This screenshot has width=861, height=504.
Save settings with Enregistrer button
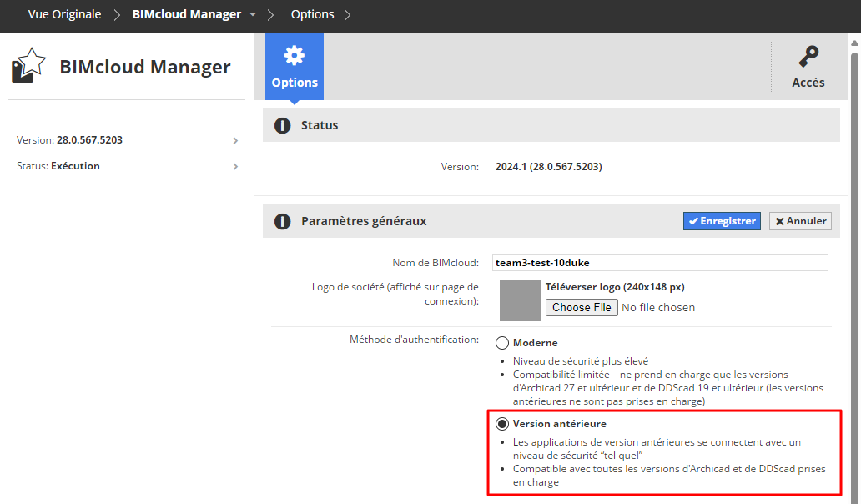click(722, 221)
